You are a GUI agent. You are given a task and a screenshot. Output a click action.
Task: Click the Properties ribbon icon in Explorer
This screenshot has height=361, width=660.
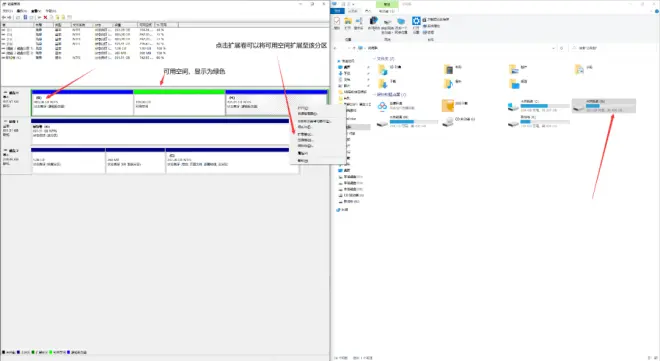337,23
